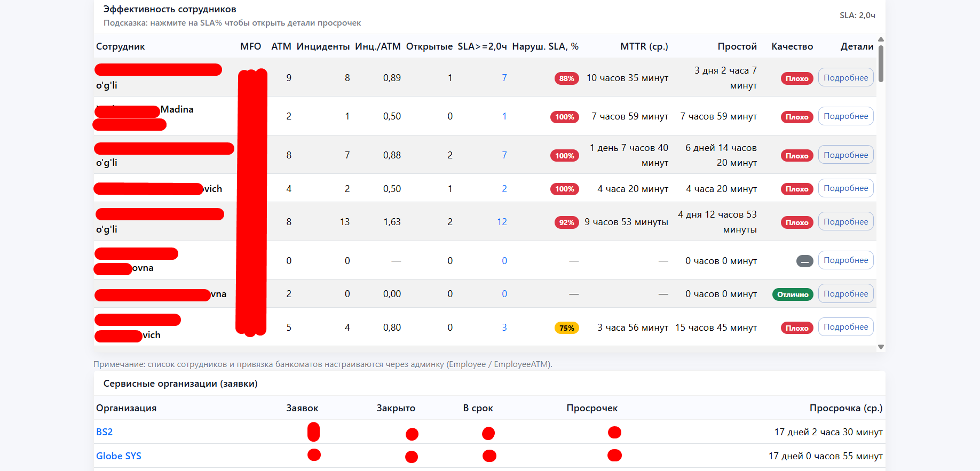Open Подробнее for the 75% violation row

coord(845,327)
